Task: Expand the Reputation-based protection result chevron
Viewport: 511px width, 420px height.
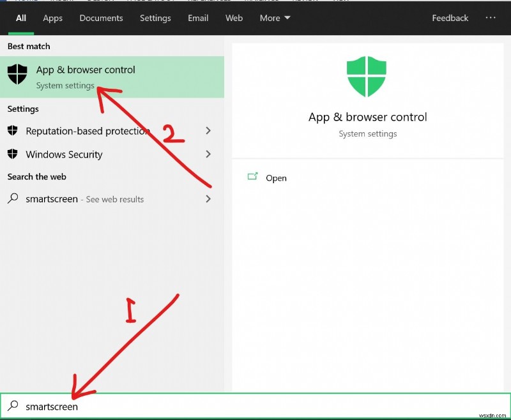Action: pos(208,131)
